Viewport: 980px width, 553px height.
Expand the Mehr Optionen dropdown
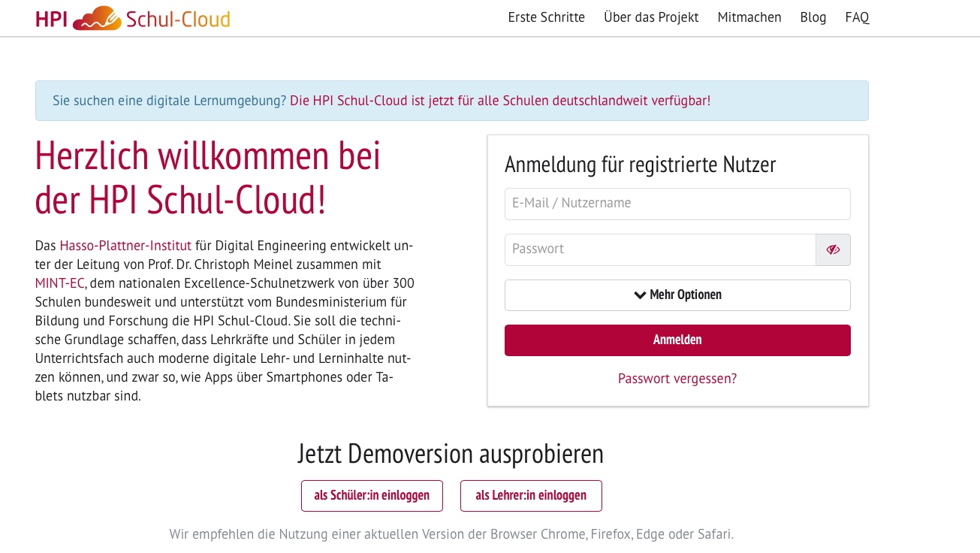(x=677, y=295)
